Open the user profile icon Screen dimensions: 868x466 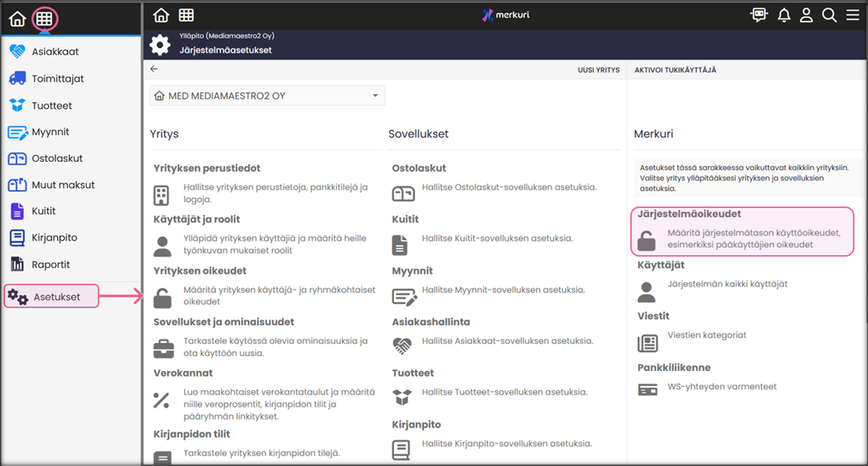806,15
